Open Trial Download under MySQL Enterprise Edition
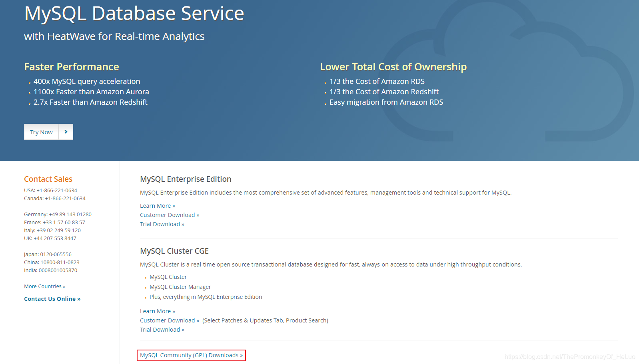Viewport: 639px width, 364px height. tap(162, 224)
